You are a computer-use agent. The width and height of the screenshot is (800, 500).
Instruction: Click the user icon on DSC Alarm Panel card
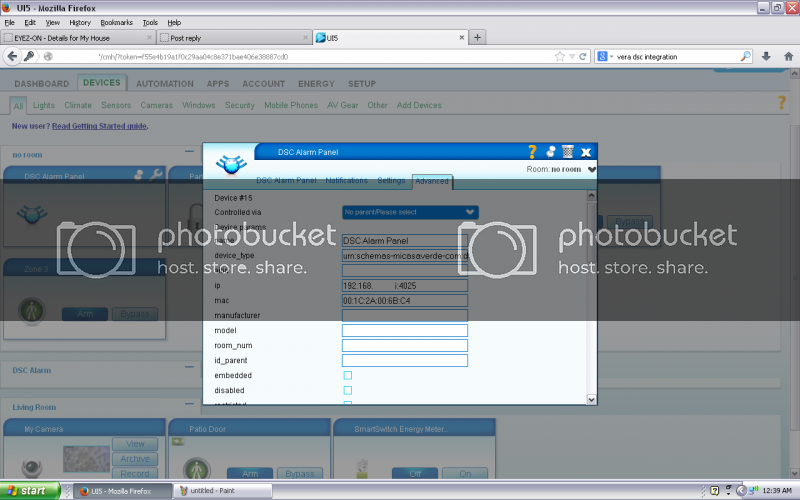coord(139,174)
